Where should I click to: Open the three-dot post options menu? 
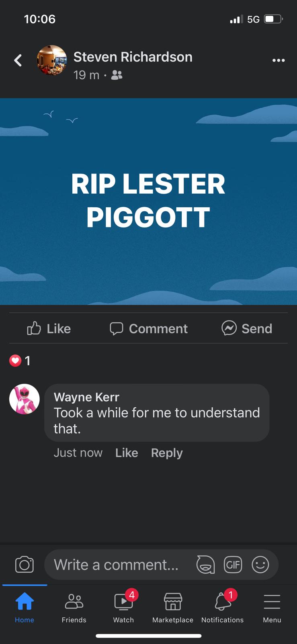pos(279,60)
